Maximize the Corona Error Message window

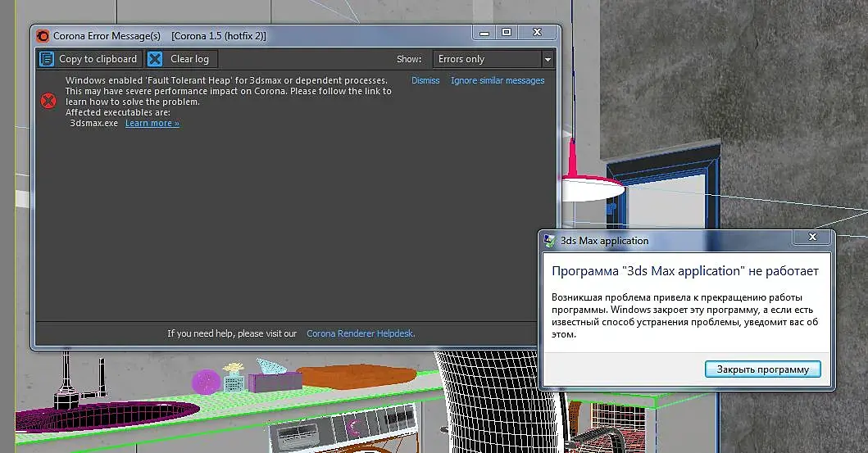(x=506, y=33)
